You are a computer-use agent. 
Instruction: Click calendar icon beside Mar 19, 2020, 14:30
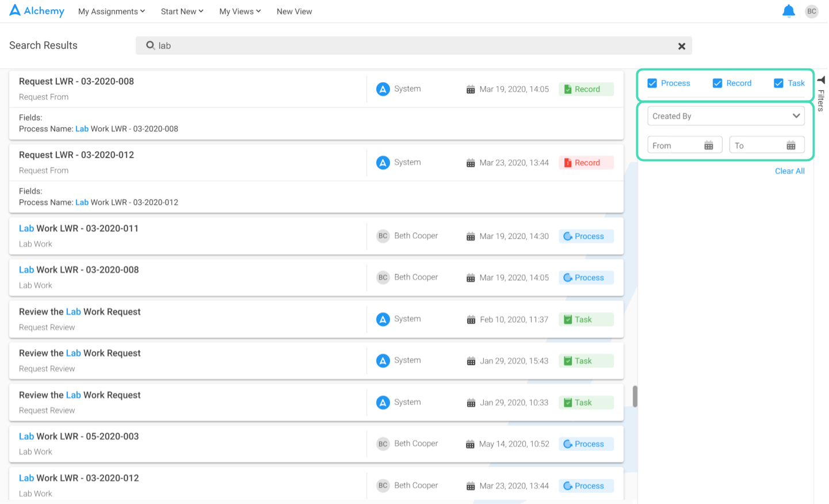click(x=471, y=236)
